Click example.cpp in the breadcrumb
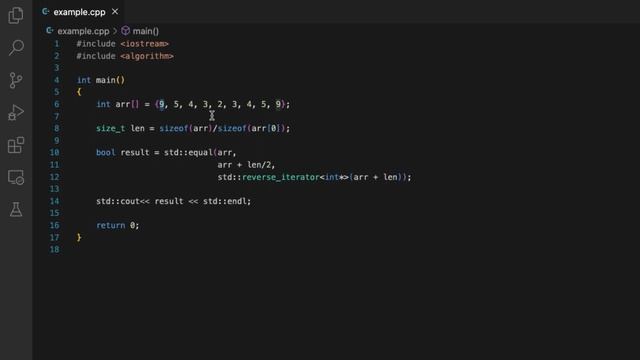The height and width of the screenshot is (360, 640). (x=83, y=31)
